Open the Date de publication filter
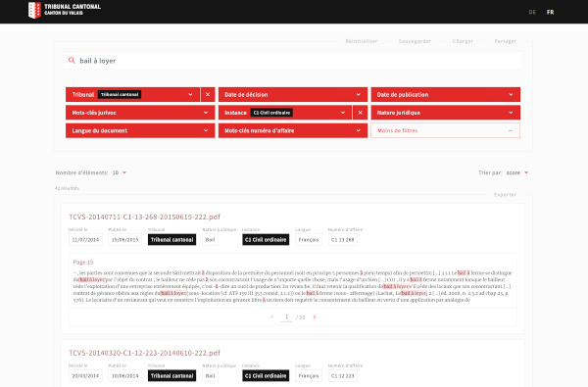The image size is (588, 387). pos(446,94)
